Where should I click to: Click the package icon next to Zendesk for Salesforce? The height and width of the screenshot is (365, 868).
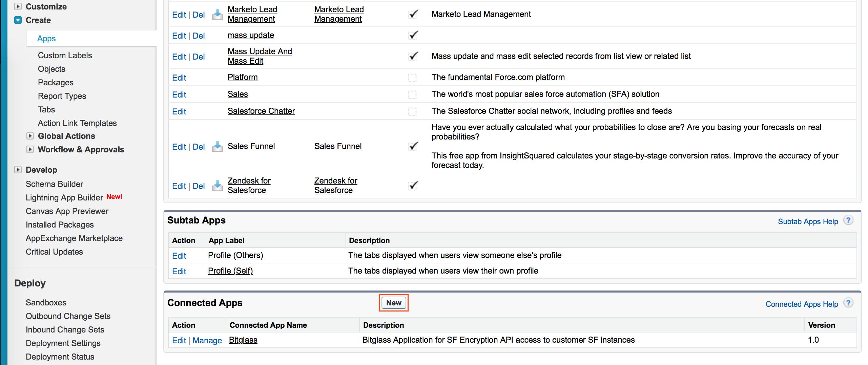coord(217,186)
